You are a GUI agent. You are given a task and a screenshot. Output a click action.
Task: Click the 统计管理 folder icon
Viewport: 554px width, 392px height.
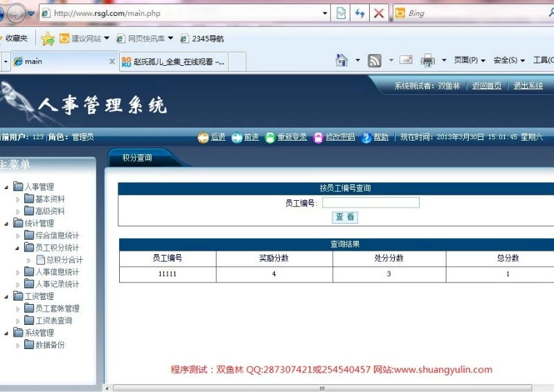click(18, 223)
